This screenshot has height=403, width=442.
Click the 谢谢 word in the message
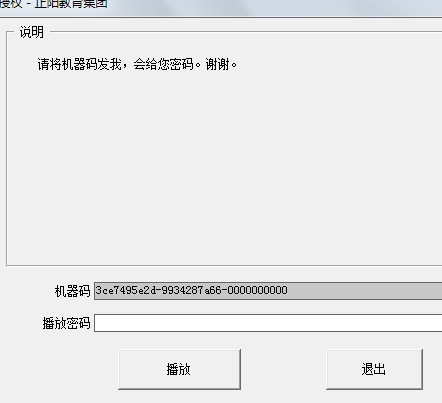click(217, 64)
